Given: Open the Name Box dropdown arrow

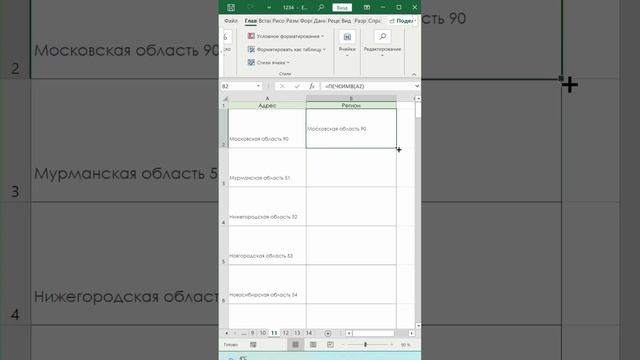Looking at the screenshot, I should [x=258, y=86].
